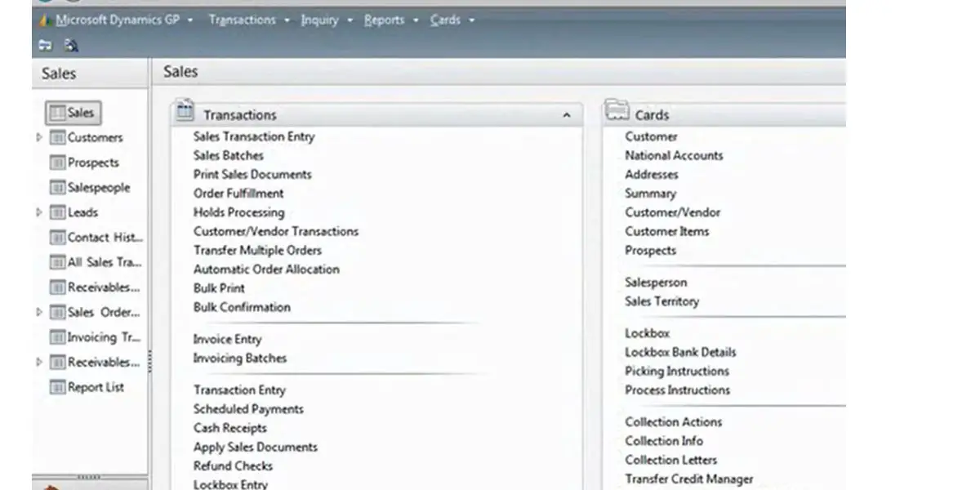Click the first toolbar icon below menu bar
This screenshot has width=980, height=490.
click(x=45, y=45)
